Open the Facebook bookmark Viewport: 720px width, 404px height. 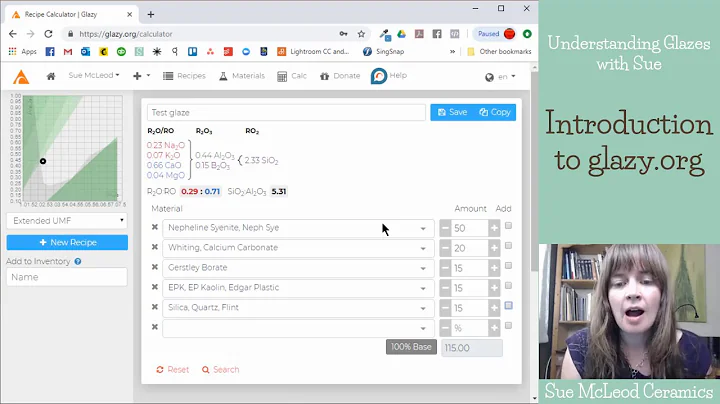point(50,52)
